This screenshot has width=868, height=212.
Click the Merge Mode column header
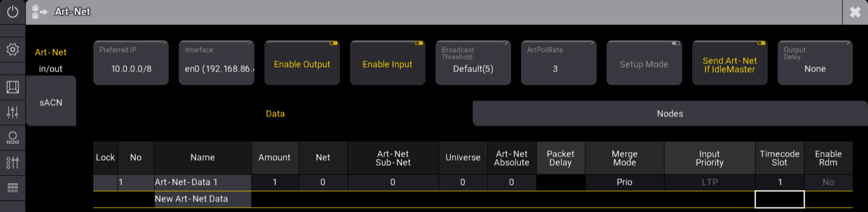pos(624,158)
